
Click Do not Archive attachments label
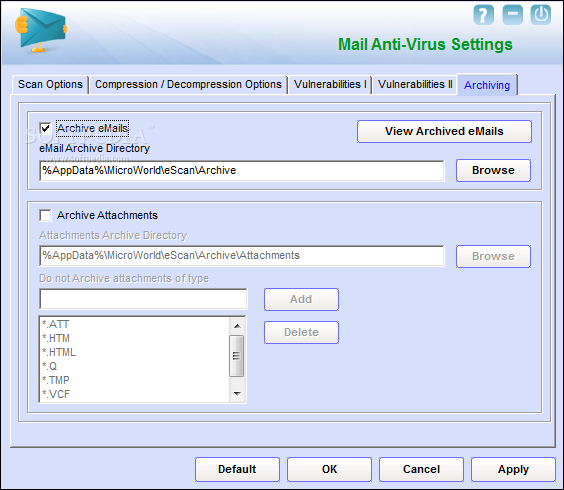pos(124,278)
